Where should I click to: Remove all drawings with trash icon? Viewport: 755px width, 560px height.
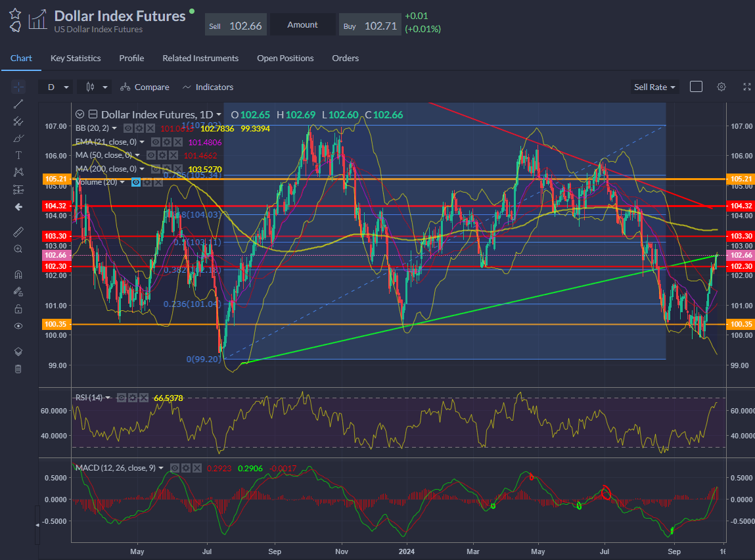click(x=18, y=369)
